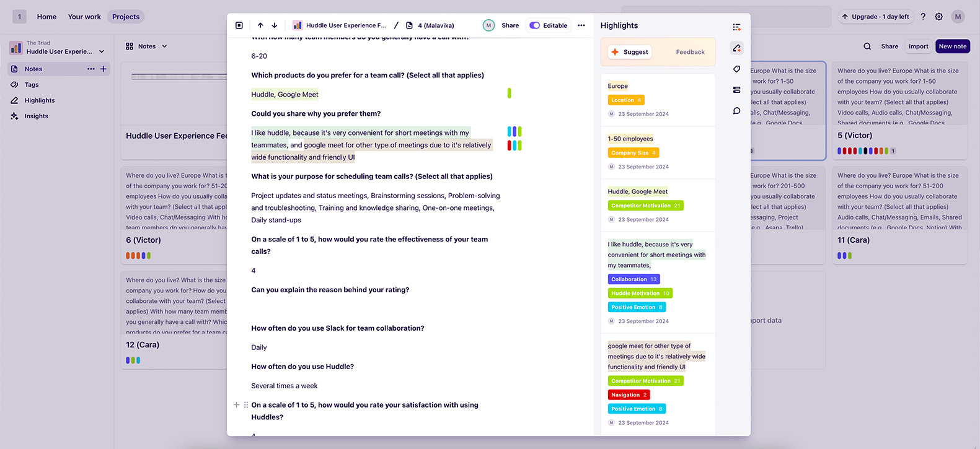
Task: Go to the previous note with up arrow
Action: click(x=260, y=25)
